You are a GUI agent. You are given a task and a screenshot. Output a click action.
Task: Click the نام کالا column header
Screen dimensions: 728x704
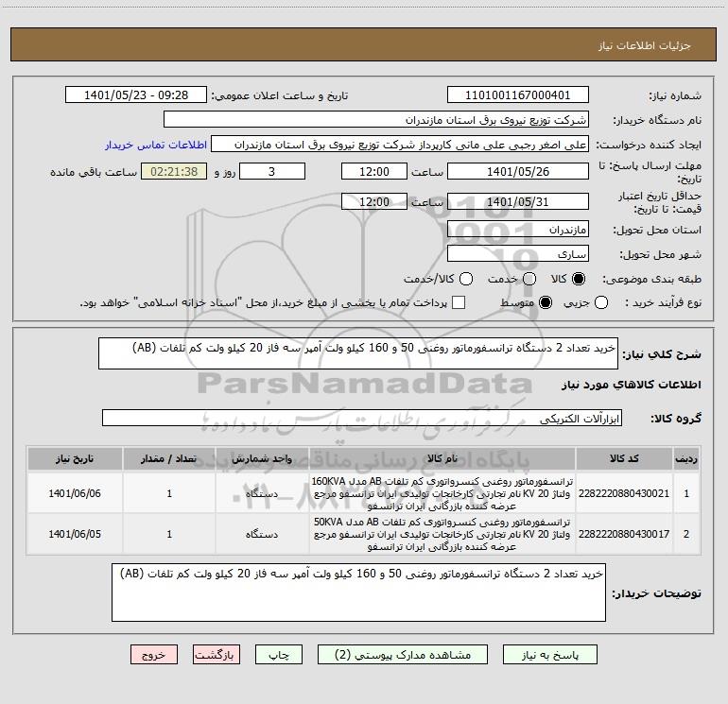[x=442, y=458]
